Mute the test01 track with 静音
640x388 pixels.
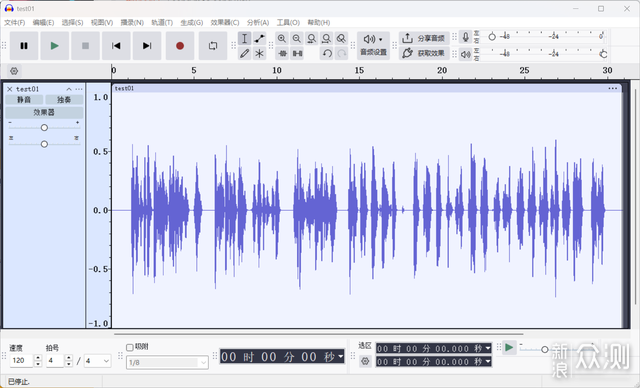[x=24, y=100]
